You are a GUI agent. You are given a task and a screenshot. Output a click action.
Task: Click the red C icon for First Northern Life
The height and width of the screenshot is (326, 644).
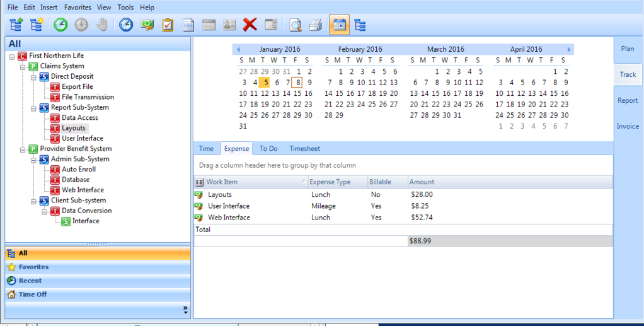click(x=22, y=56)
